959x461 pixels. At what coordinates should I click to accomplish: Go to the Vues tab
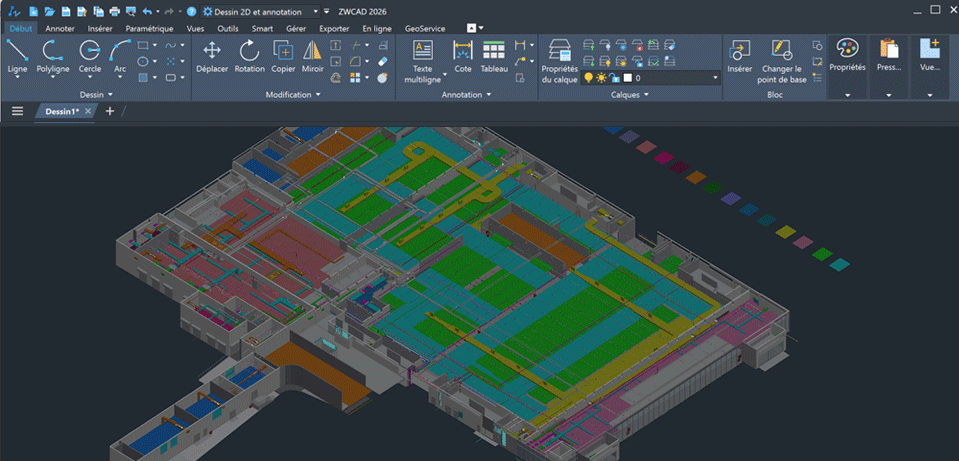195,28
